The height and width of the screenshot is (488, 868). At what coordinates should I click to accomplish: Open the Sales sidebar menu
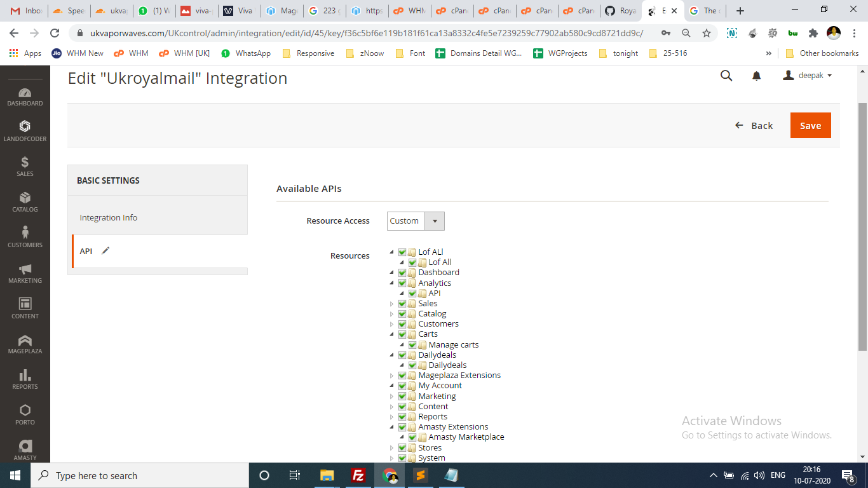pyautogui.click(x=25, y=166)
